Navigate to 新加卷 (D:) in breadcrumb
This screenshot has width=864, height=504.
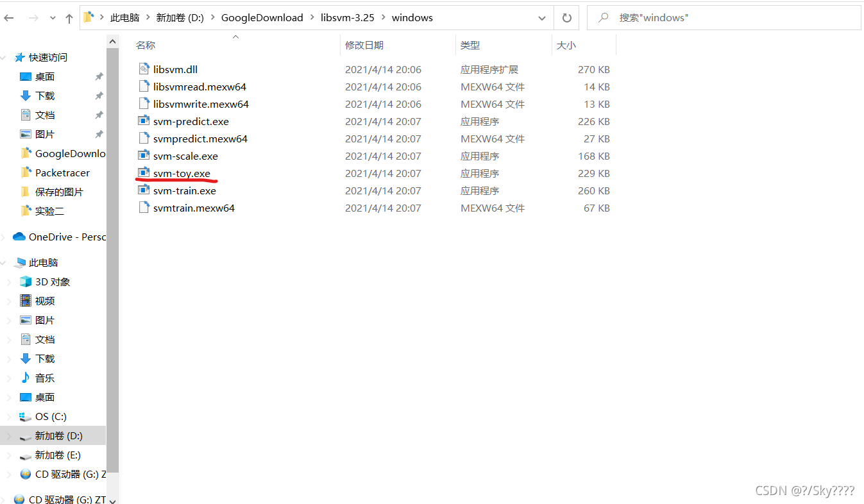(180, 18)
